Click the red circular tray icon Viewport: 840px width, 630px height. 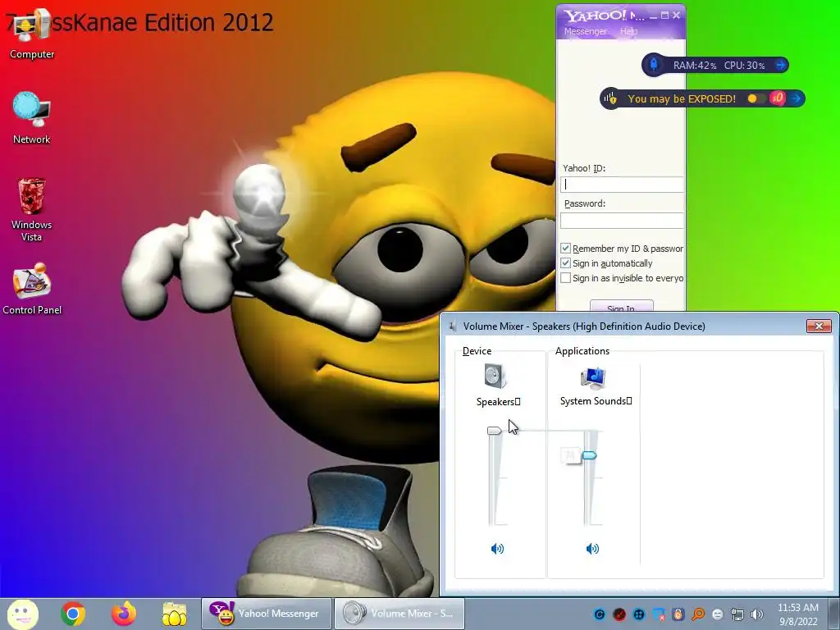(x=619, y=614)
